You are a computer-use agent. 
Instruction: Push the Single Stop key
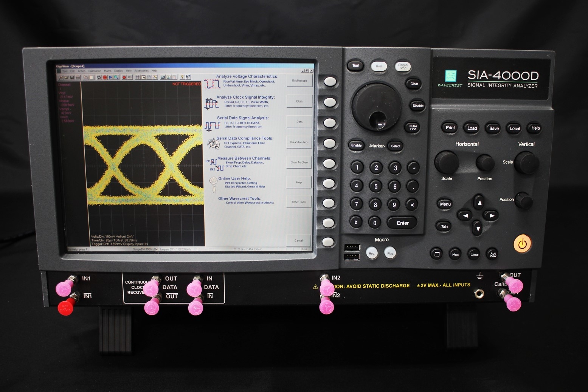pyautogui.click(x=403, y=67)
